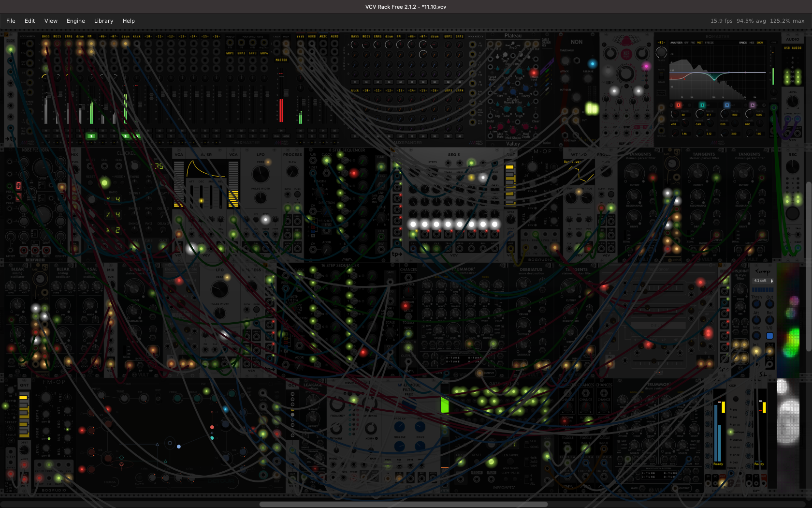Click the Audio module Level knob
Viewport: 812px width, 508px height.
[793, 102]
